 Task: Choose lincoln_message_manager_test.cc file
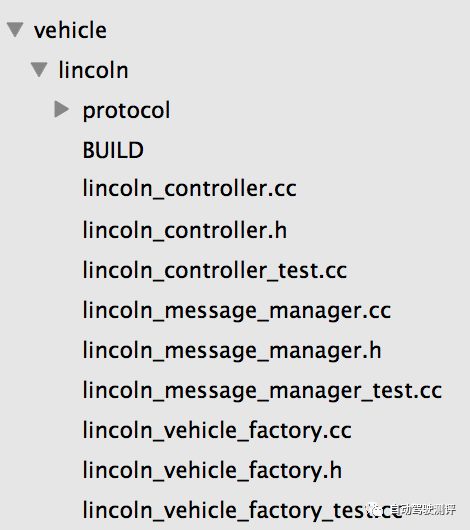[x=262, y=391]
